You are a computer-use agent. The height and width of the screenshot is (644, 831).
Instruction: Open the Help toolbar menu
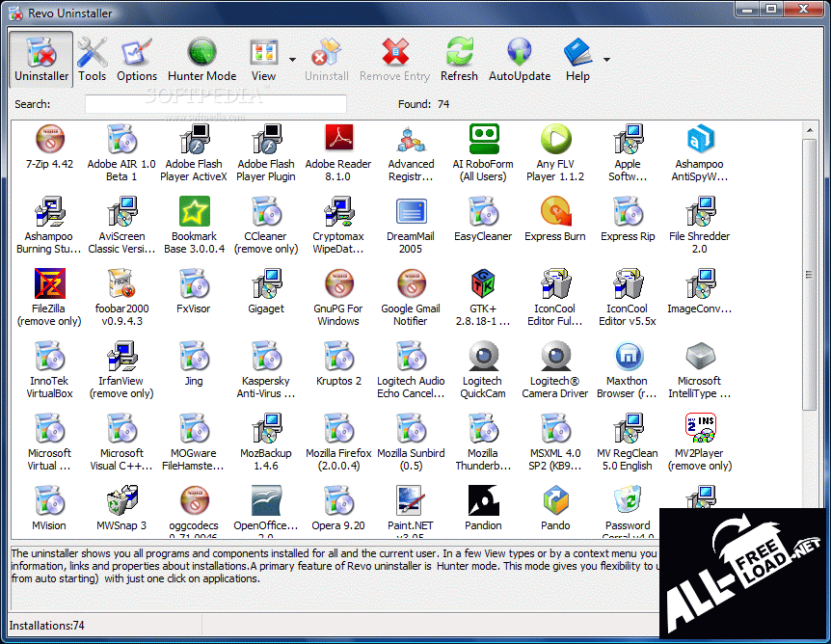coord(577,60)
